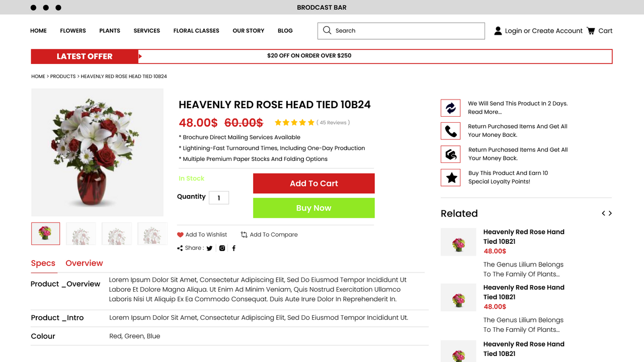Screen dimensions: 644x362
Task: Show next Related products via right chevron
Action: pyautogui.click(x=610, y=213)
